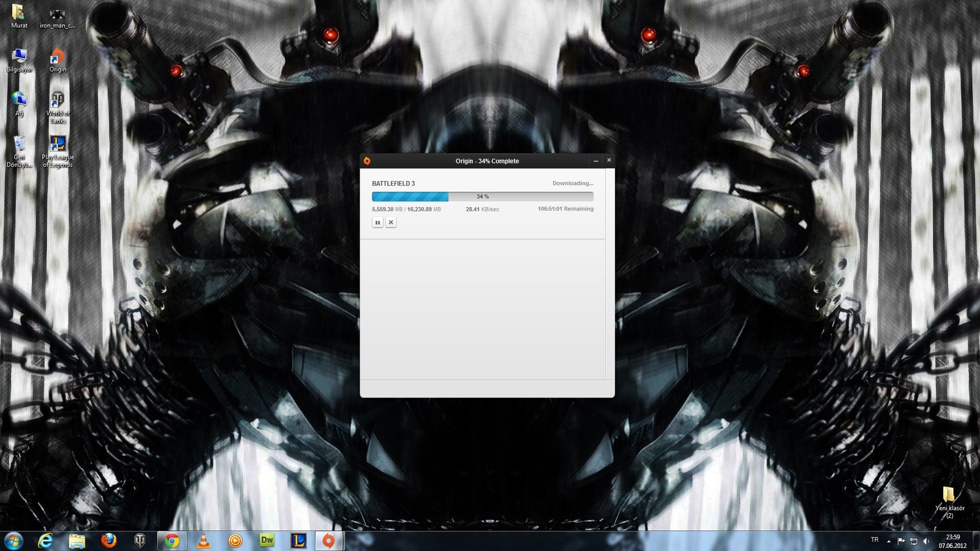Open the Windows Start menu
The image size is (980, 551).
pos(13,541)
